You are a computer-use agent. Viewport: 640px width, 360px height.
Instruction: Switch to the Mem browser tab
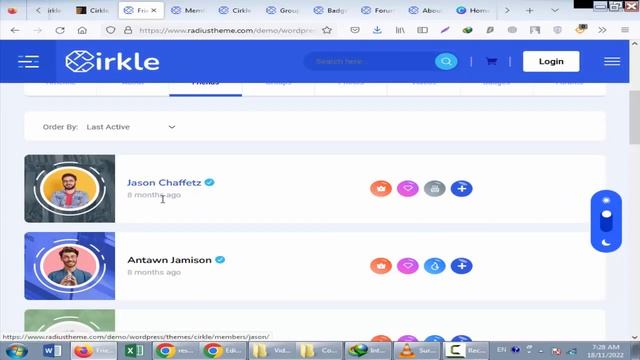click(x=188, y=11)
